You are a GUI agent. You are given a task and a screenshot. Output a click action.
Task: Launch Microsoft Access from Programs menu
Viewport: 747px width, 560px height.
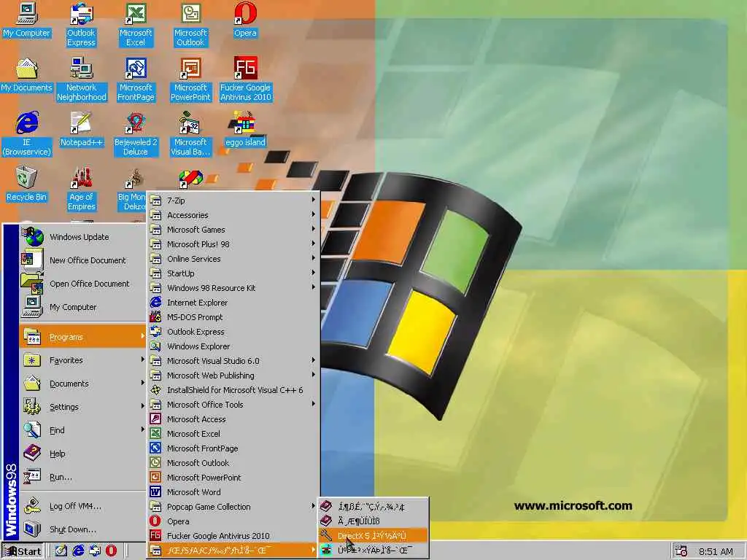click(x=233, y=419)
